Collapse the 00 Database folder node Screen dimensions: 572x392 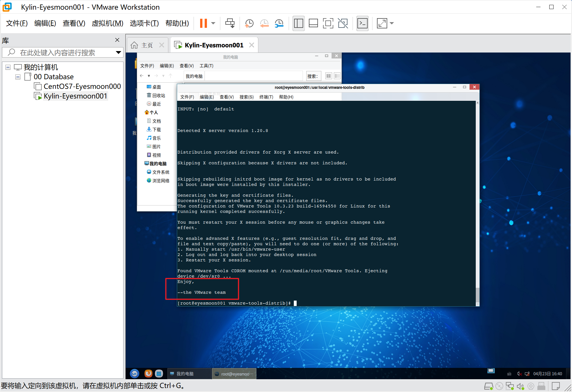click(18, 77)
